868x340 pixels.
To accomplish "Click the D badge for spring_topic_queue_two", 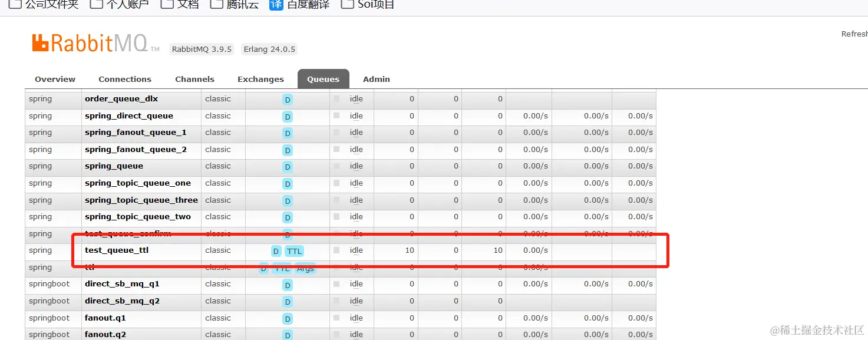I will 288,217.
